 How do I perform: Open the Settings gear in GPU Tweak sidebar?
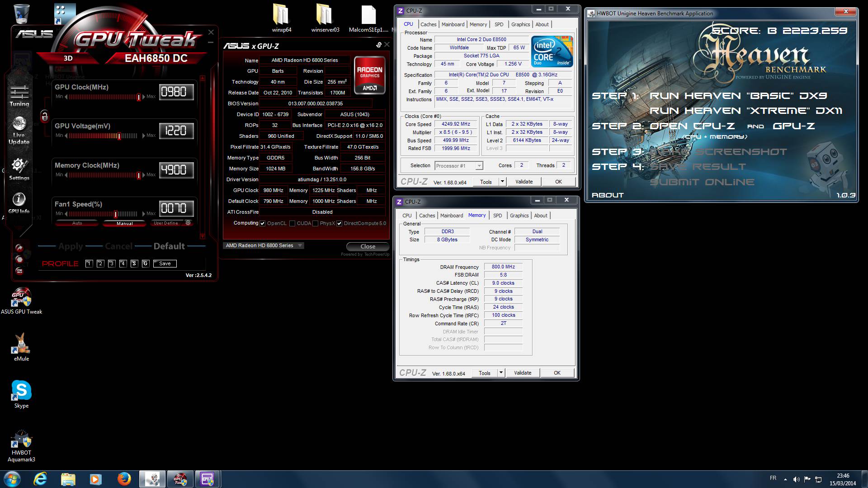[x=19, y=169]
